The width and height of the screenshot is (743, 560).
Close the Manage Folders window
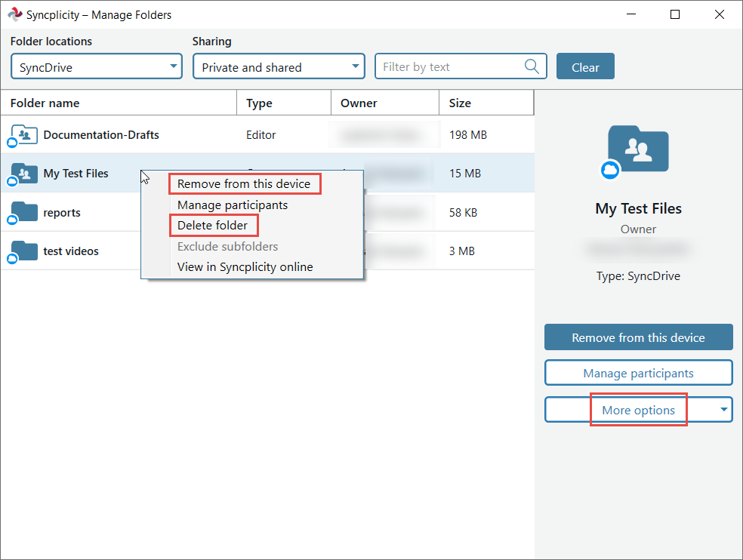click(720, 14)
